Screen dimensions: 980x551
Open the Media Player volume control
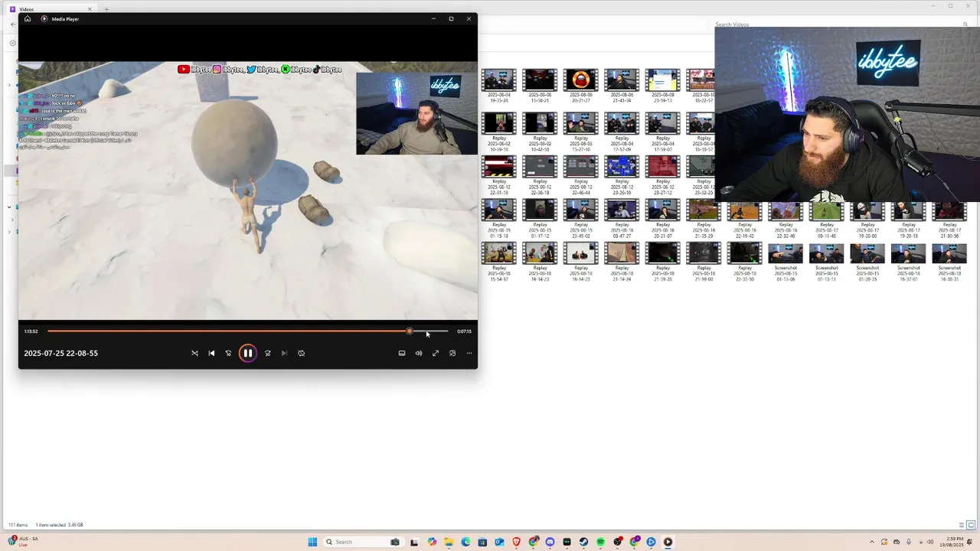(x=418, y=353)
